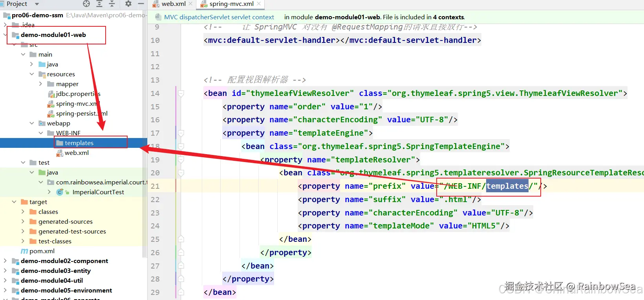
Task: Collapse the webapp folder
Action: (32, 123)
